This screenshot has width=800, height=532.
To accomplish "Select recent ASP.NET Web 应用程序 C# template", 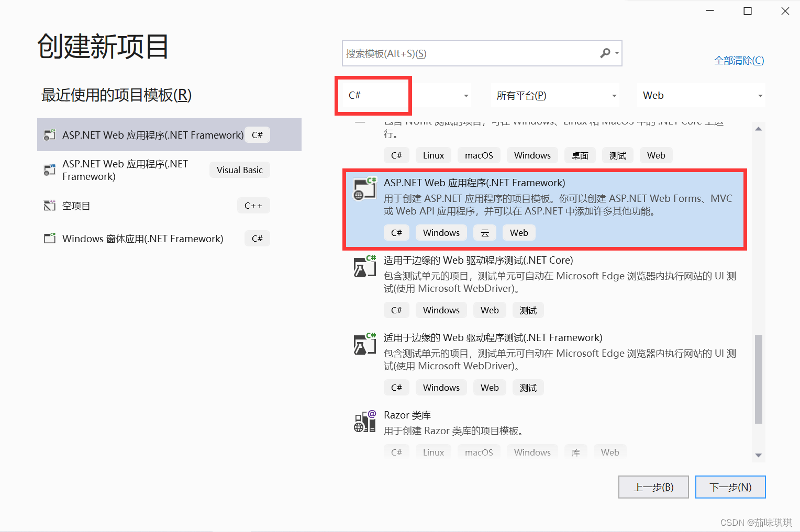I will point(169,135).
